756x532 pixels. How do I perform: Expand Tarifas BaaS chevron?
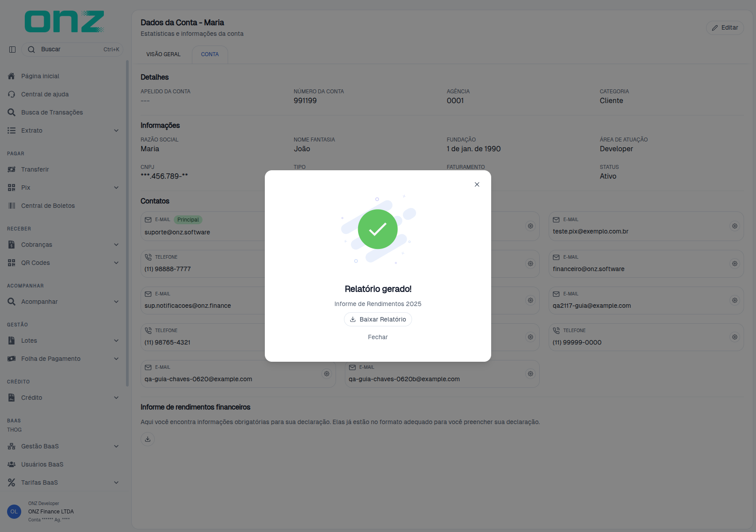[116, 482]
